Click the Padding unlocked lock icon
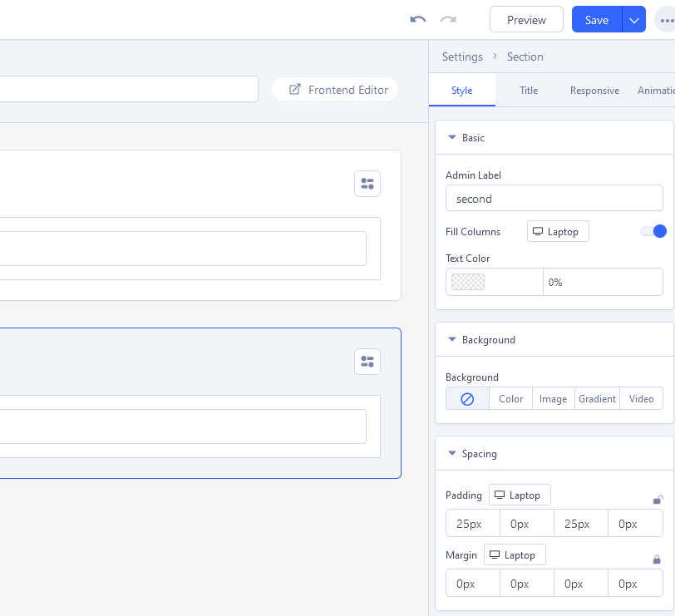Image resolution: width=675 pixels, height=616 pixels. point(658,500)
